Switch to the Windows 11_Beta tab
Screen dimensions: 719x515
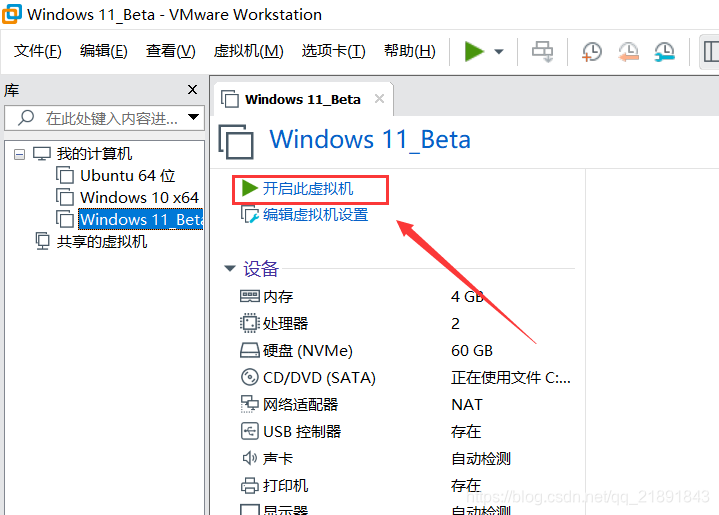pos(303,99)
